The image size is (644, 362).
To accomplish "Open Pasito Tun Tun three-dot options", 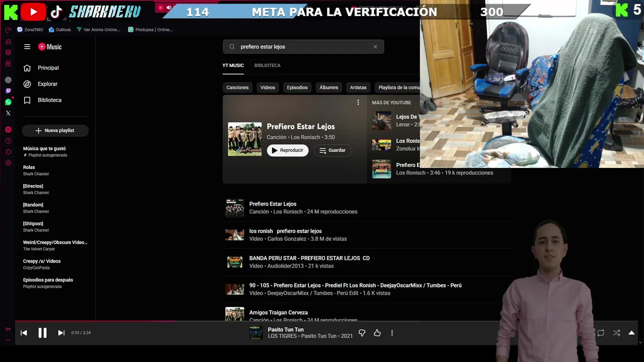I will (392, 333).
